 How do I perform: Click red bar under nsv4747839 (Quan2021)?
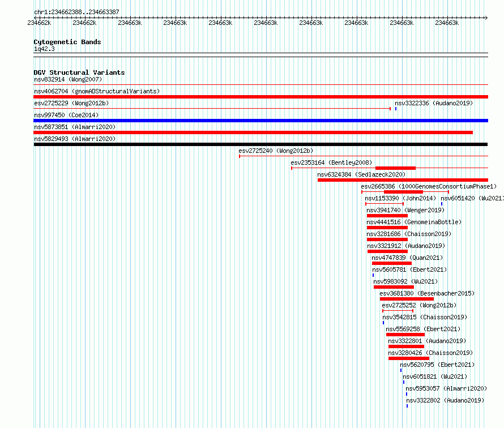(392, 263)
